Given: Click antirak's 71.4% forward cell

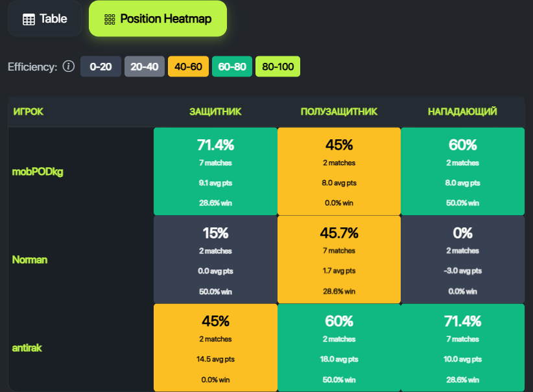Looking at the screenshot, I should (x=462, y=348).
